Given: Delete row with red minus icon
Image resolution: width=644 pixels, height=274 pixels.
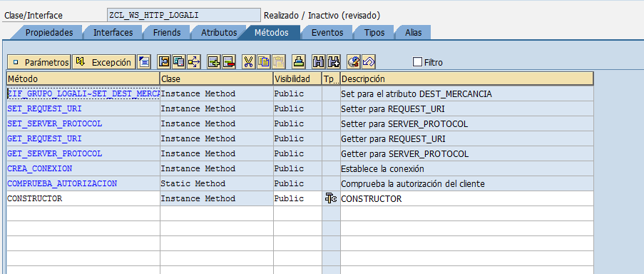Looking at the screenshot, I should (228, 63).
